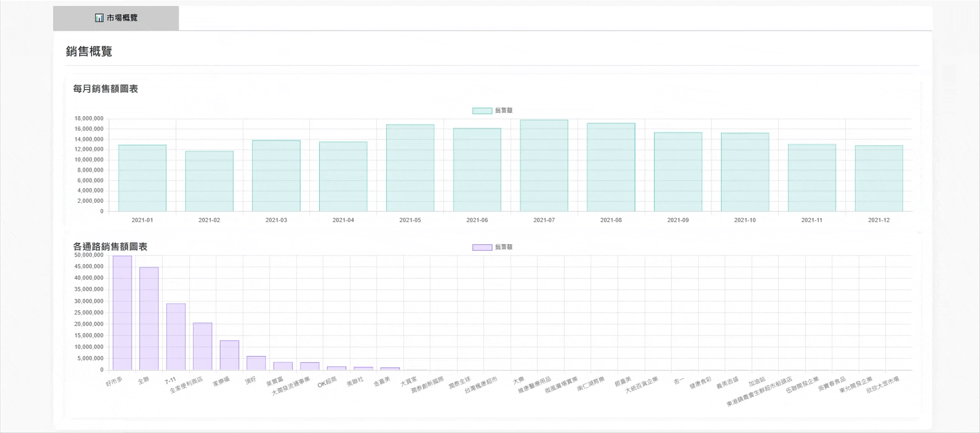Click the teal 銷售額 legend swatch in the monthly chart
Image resolution: width=980 pixels, height=433 pixels.
click(x=482, y=111)
